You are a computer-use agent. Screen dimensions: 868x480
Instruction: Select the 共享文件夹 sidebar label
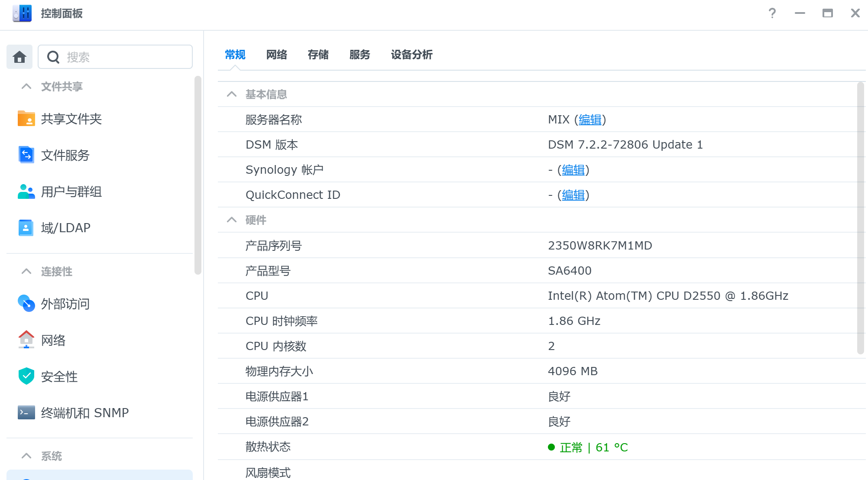tap(71, 119)
